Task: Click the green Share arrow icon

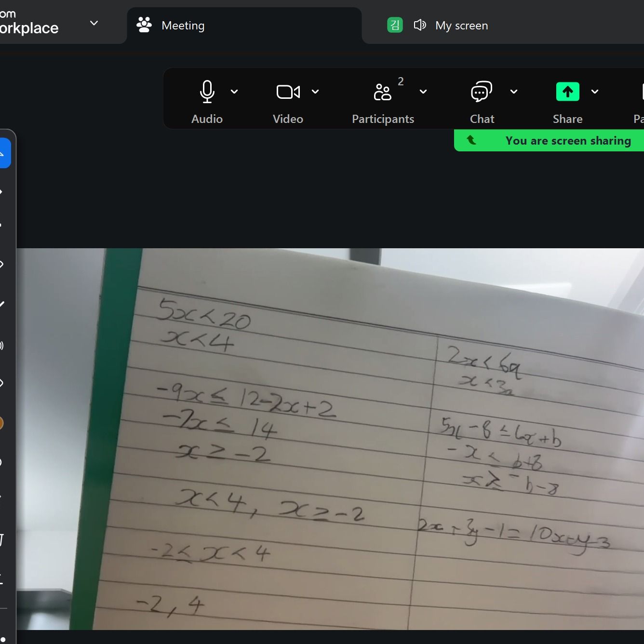Action: click(x=567, y=92)
